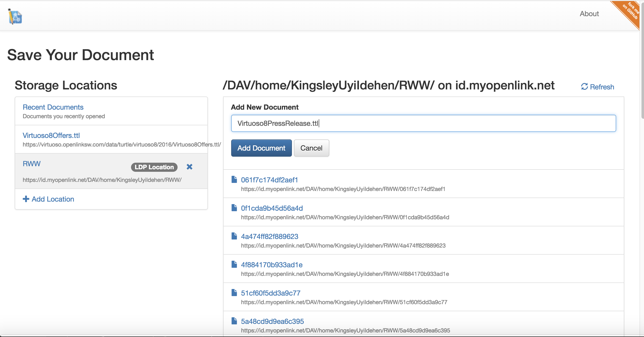Click the file icon beside 061f7c174df2aef1
Viewport: 644px width, 337px height.
coord(234,179)
